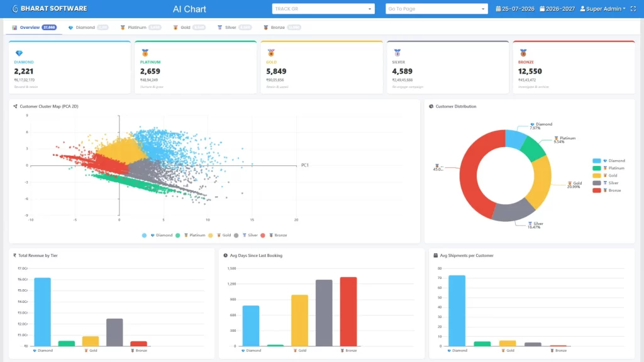Toggle Bronze in Customer Distribution legend
The image size is (644, 362).
point(607,190)
